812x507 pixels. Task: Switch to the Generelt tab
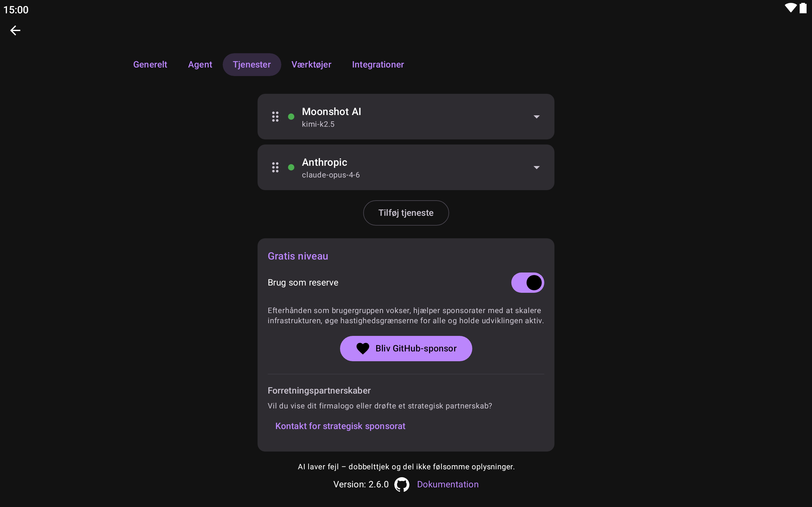(150, 64)
